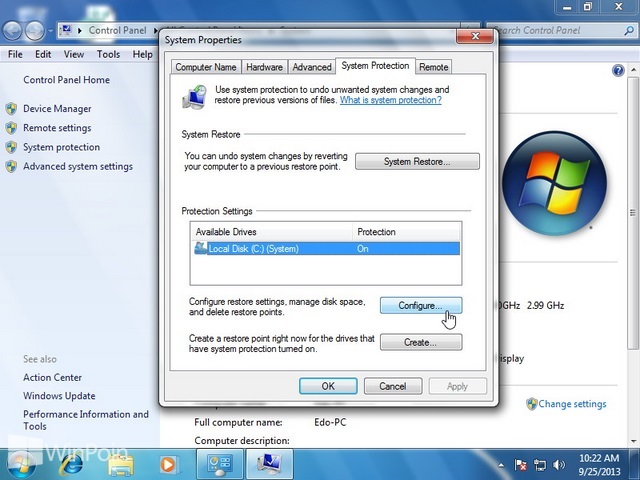Switch to the Advanced tab

click(312, 67)
